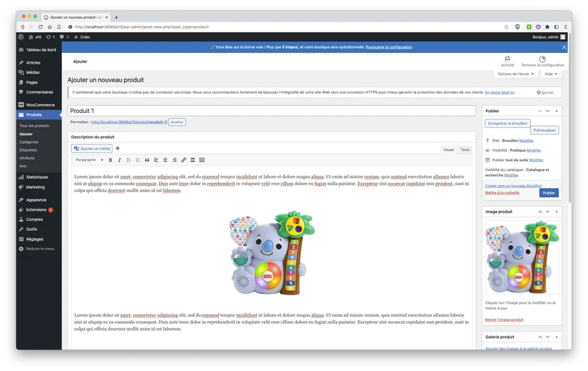Go to browser home page
The height and width of the screenshot is (371, 588).
click(50, 27)
